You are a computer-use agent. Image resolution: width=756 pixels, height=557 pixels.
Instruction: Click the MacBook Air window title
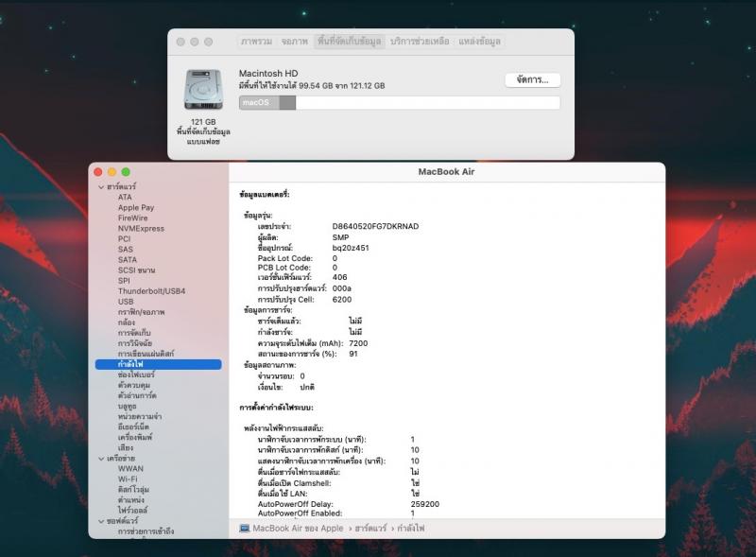(x=446, y=172)
